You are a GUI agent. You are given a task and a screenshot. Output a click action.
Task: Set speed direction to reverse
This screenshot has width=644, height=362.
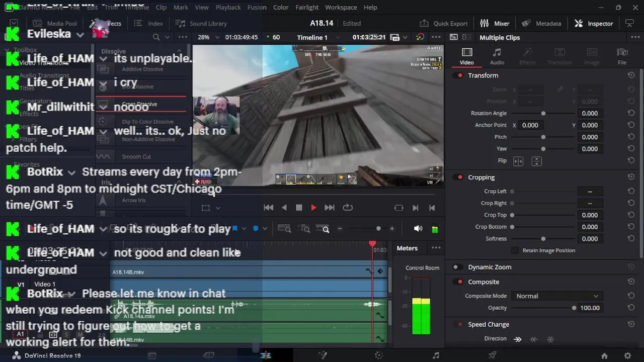[x=534, y=339]
